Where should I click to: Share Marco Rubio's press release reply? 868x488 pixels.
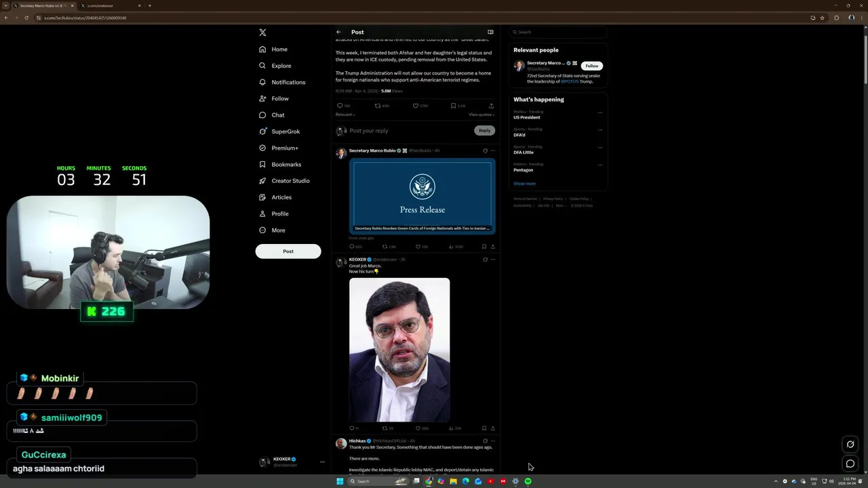coord(492,247)
